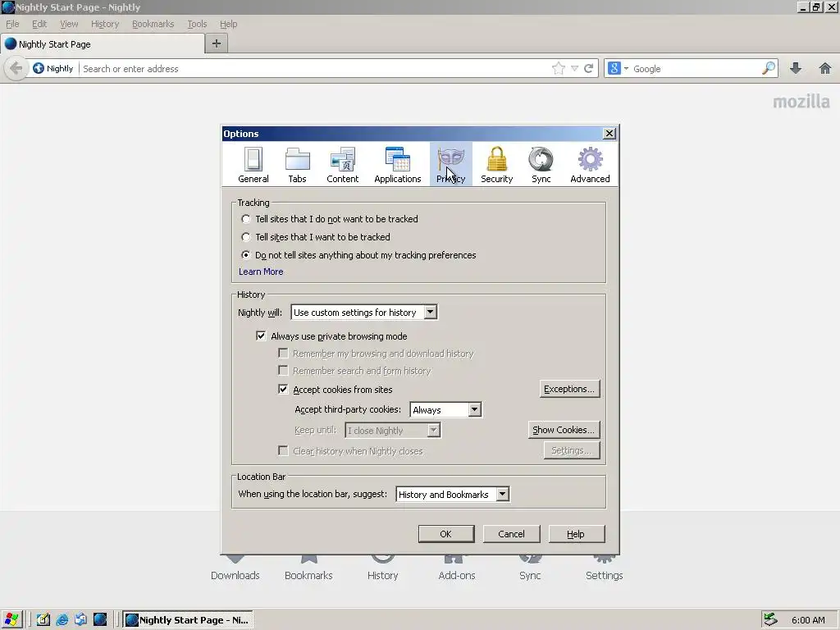The width and height of the screenshot is (840, 630).
Task: Bookmark this page with the star
Action: click(558, 69)
